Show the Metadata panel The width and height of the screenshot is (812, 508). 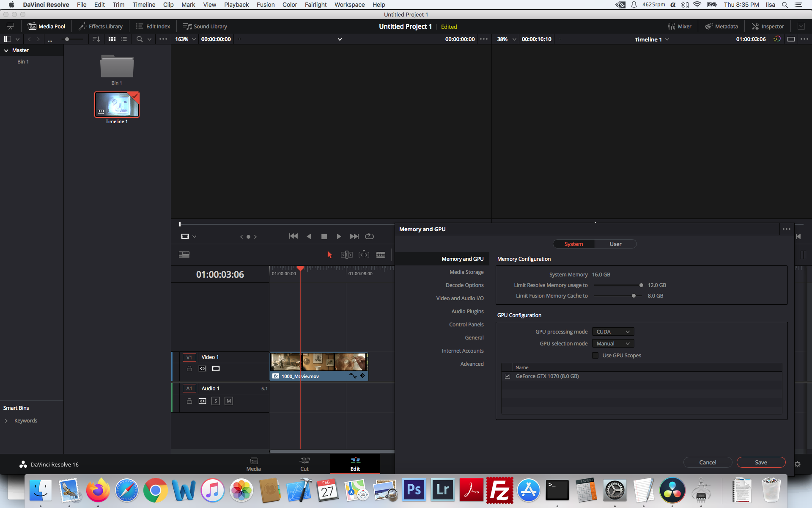click(721, 26)
